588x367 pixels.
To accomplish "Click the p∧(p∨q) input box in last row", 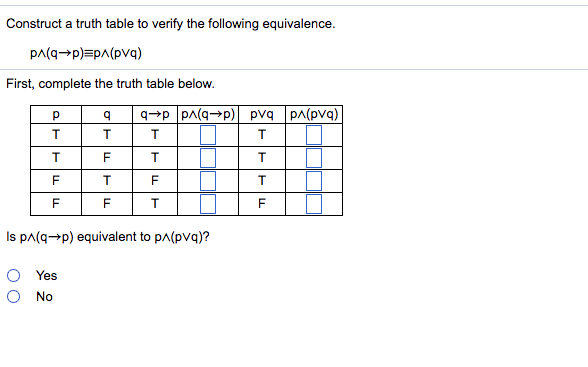I will pyautogui.click(x=314, y=204).
